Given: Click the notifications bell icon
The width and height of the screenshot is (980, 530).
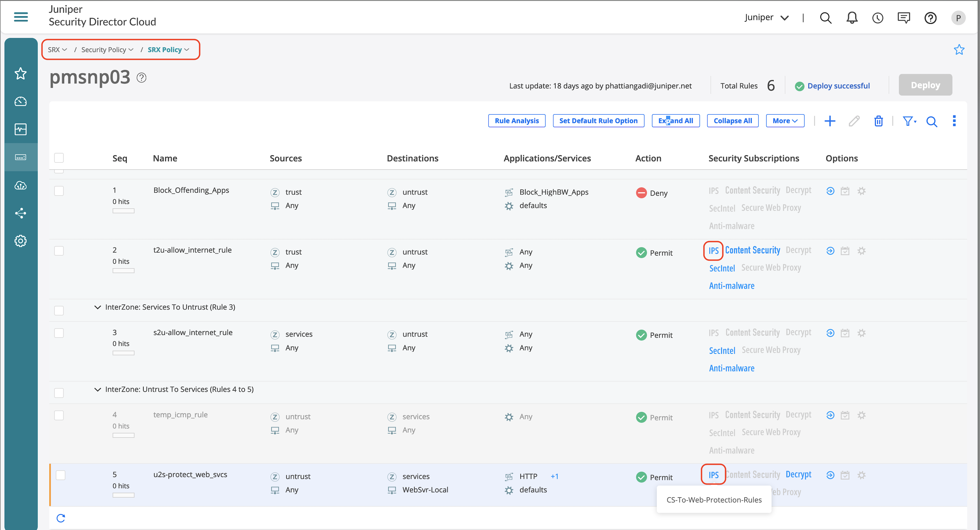Looking at the screenshot, I should point(852,17).
